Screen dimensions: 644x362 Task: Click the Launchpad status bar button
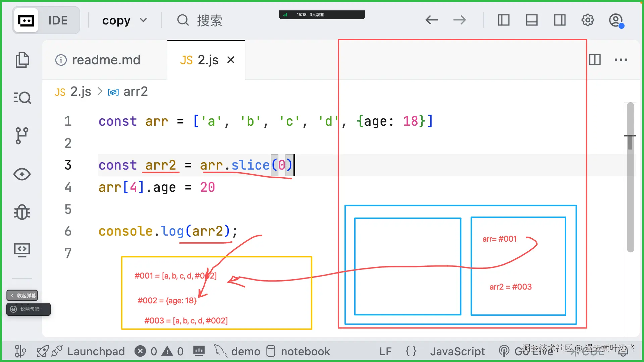(96, 351)
